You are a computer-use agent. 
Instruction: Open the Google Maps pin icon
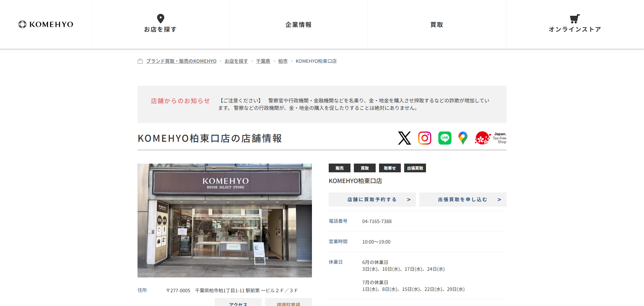click(x=463, y=138)
